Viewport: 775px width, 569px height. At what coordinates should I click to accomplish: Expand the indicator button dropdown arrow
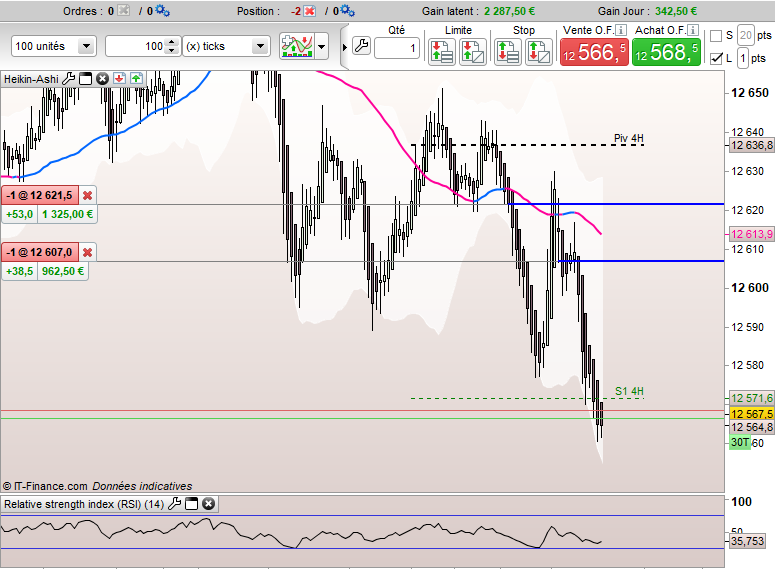(x=322, y=47)
